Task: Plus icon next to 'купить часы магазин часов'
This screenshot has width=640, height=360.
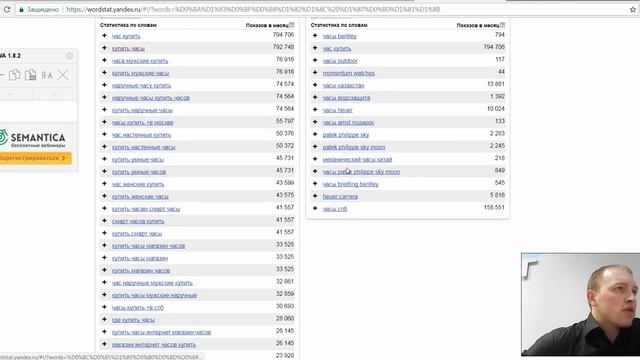Action: point(104,245)
